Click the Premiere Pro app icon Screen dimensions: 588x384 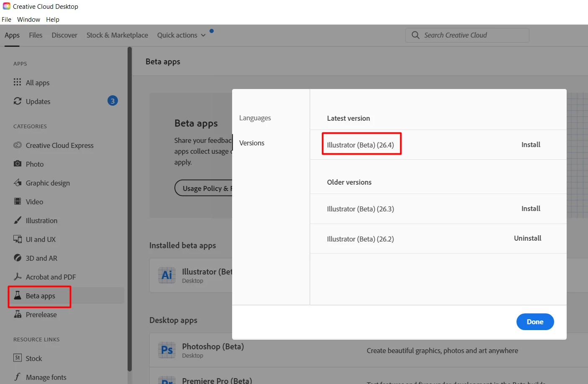click(x=167, y=380)
